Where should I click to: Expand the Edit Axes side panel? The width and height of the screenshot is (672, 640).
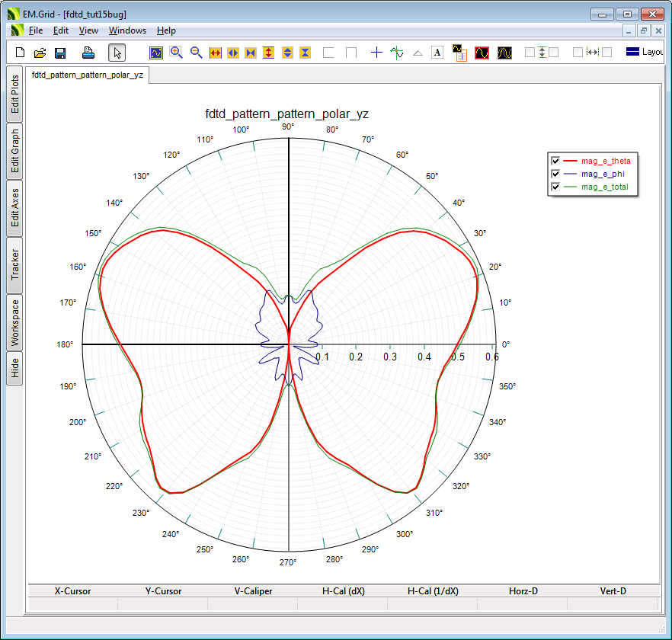tap(14, 208)
